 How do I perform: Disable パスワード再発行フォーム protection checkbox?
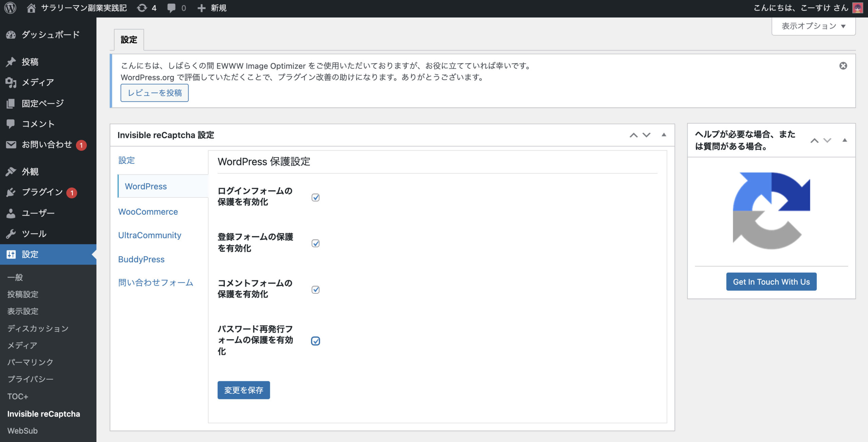tap(315, 341)
